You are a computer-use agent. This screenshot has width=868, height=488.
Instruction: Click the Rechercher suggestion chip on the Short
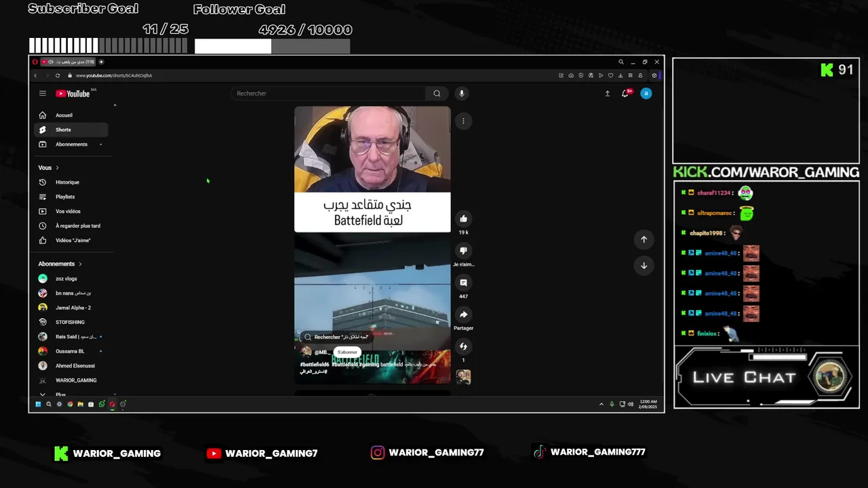coord(336,337)
